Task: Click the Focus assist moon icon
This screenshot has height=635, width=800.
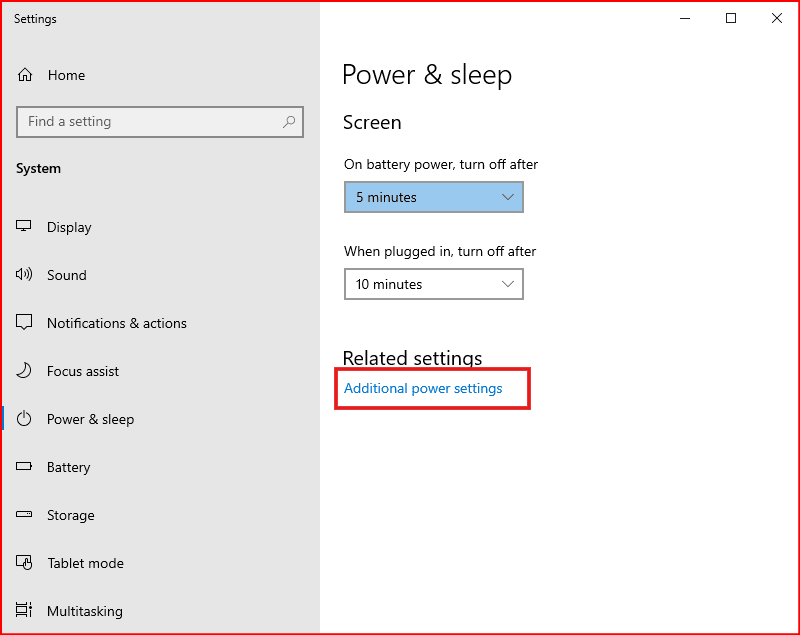Action: pyautogui.click(x=25, y=371)
